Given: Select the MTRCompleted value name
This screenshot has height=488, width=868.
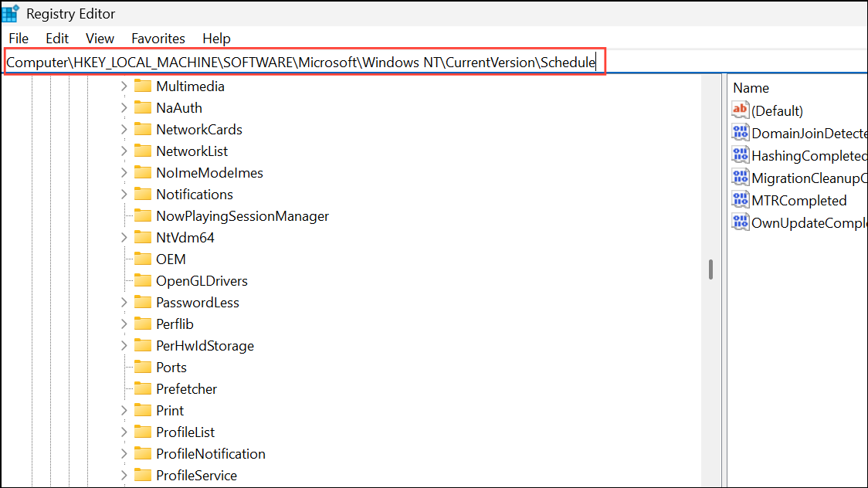Looking at the screenshot, I should click(798, 201).
